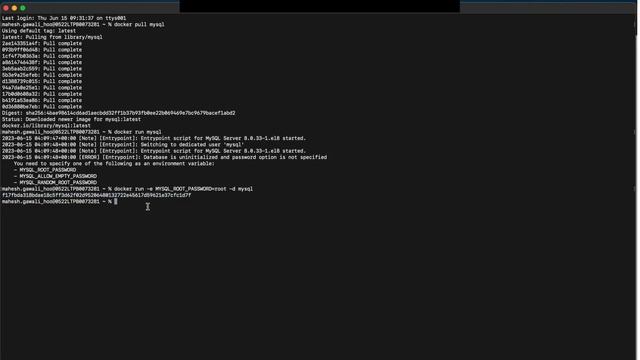Click the '- MYSQL_ROOT_PASSWORD' list entry
The image size is (640, 360).
(x=45, y=170)
